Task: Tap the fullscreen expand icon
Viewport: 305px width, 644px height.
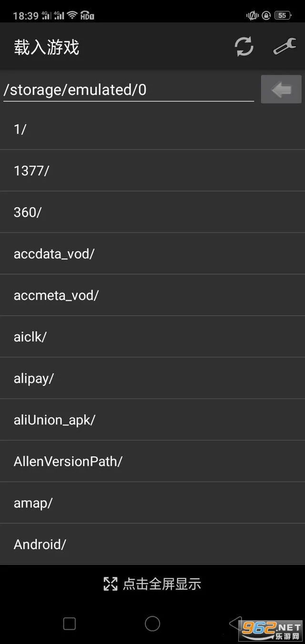Action: (111, 584)
